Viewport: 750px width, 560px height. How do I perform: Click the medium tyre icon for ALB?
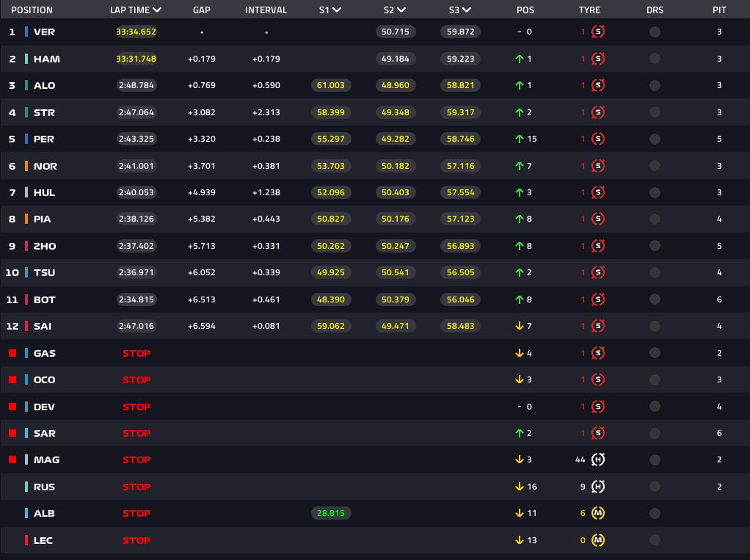598,514
